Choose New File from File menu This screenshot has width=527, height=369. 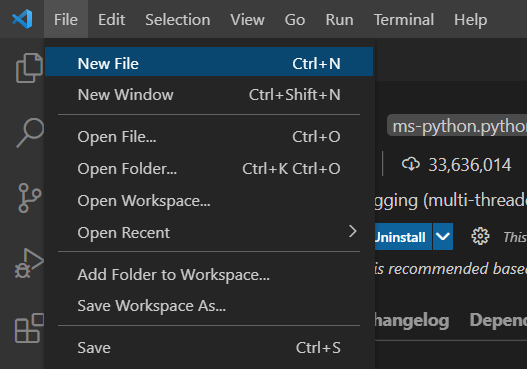[209, 62]
